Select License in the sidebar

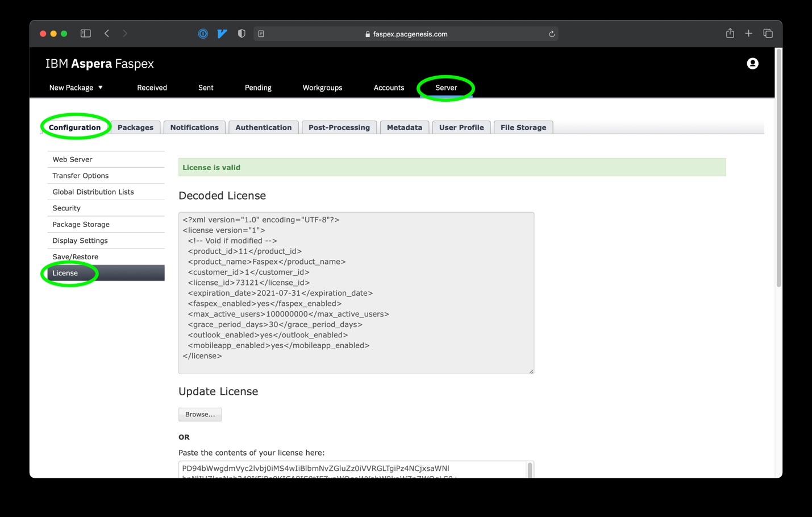coord(106,273)
